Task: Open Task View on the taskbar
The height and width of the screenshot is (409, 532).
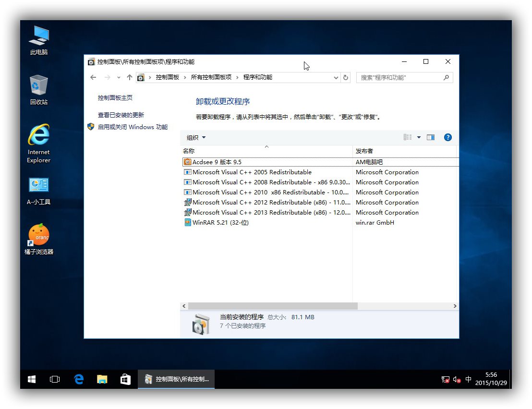Action: pos(55,379)
